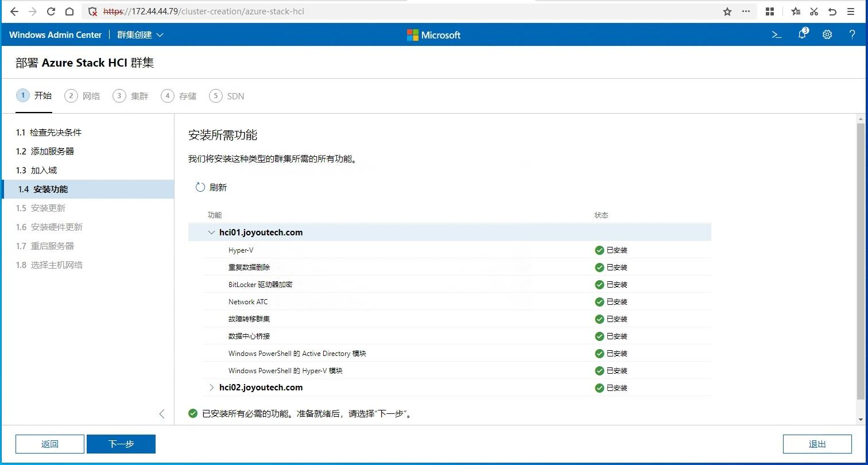Open step 1.3 加入域
Screen dimensions: 868x465
[x=88, y=170]
